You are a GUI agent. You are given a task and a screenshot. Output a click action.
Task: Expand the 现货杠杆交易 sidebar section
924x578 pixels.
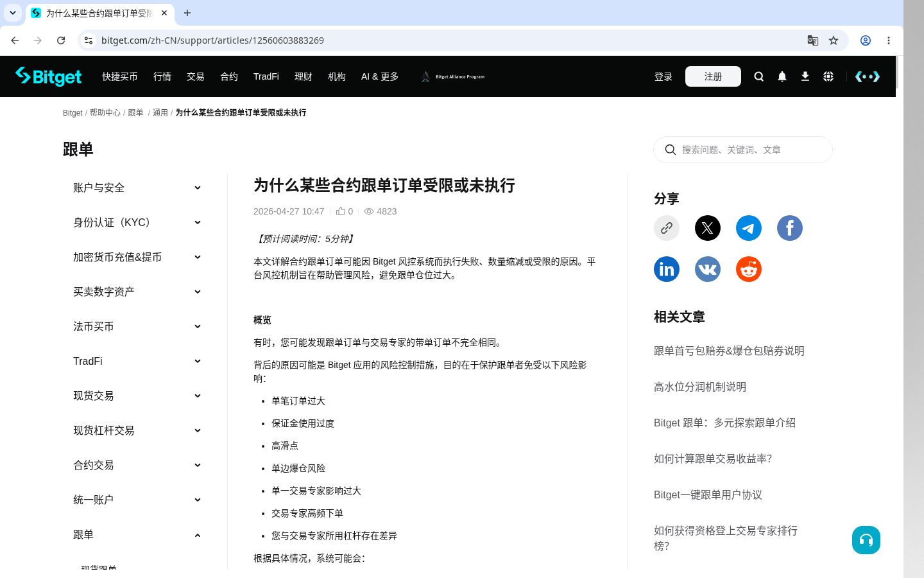click(137, 430)
